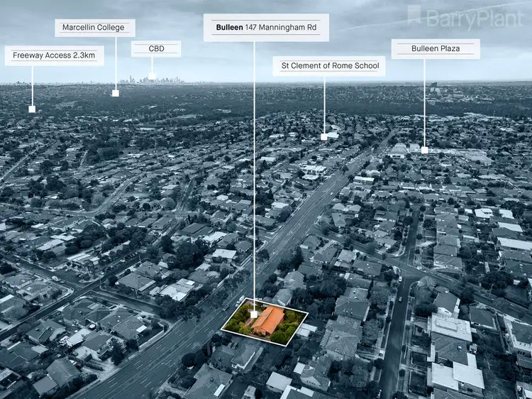This screenshot has width=532, height=399.
Task: Click the St Clement school square marker
Action: click(x=324, y=136)
